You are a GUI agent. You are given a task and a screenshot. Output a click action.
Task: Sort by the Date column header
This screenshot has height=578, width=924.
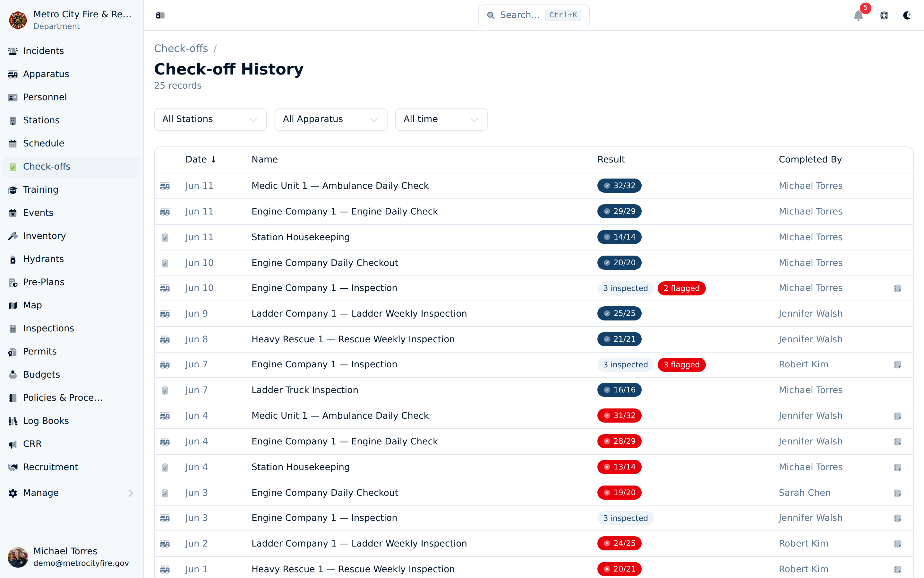tap(201, 159)
